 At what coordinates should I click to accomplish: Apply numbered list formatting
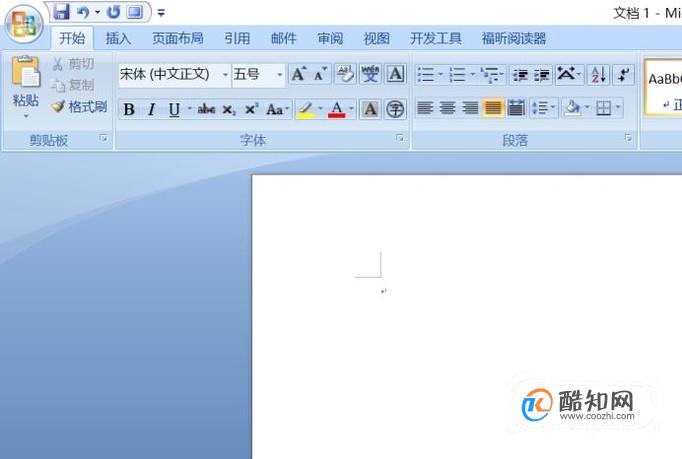point(460,74)
